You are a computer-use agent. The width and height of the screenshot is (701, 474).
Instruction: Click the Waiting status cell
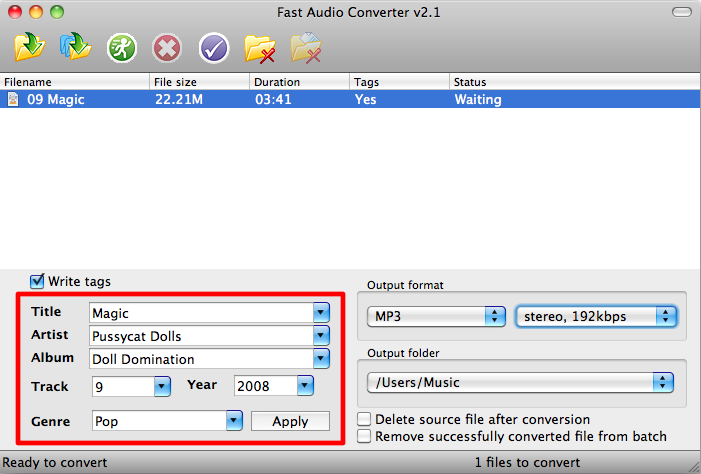coord(478,99)
